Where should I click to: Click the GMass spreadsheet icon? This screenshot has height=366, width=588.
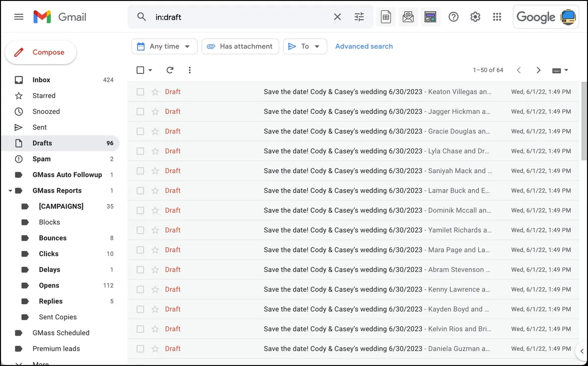(x=386, y=17)
